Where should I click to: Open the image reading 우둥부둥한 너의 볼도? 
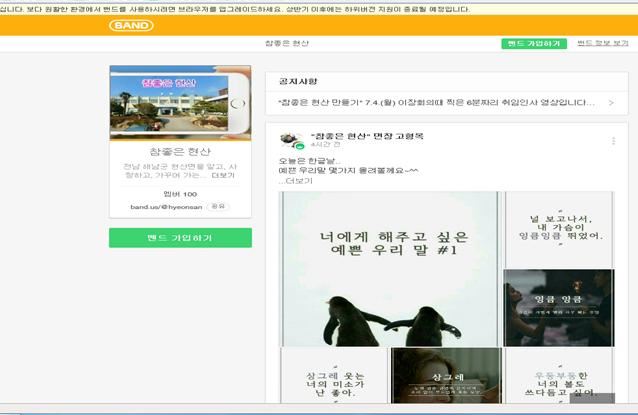[559, 376]
